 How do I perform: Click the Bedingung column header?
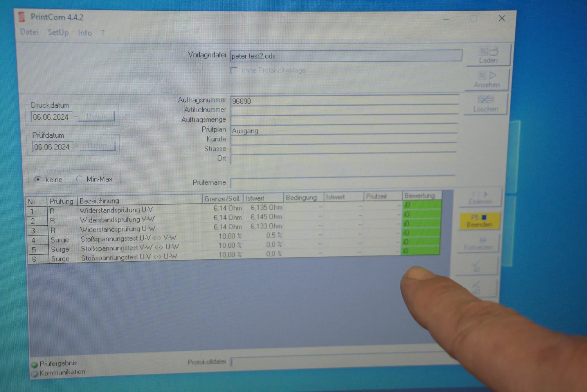point(303,197)
